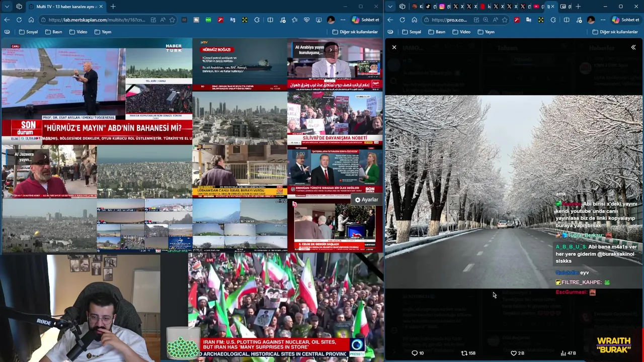Select the Iran flags rally live stream
644x362 pixels.
[x=285, y=307]
